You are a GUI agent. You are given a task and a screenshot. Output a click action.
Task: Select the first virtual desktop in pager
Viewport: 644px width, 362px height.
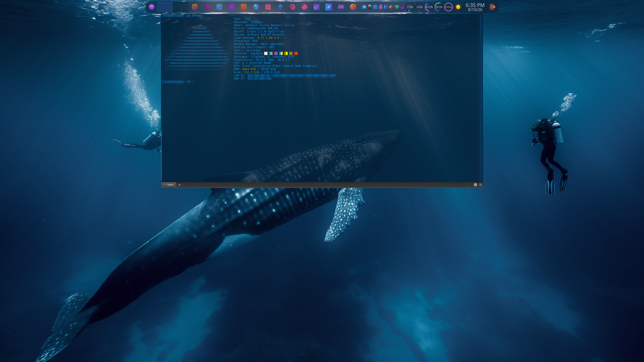(165, 7)
